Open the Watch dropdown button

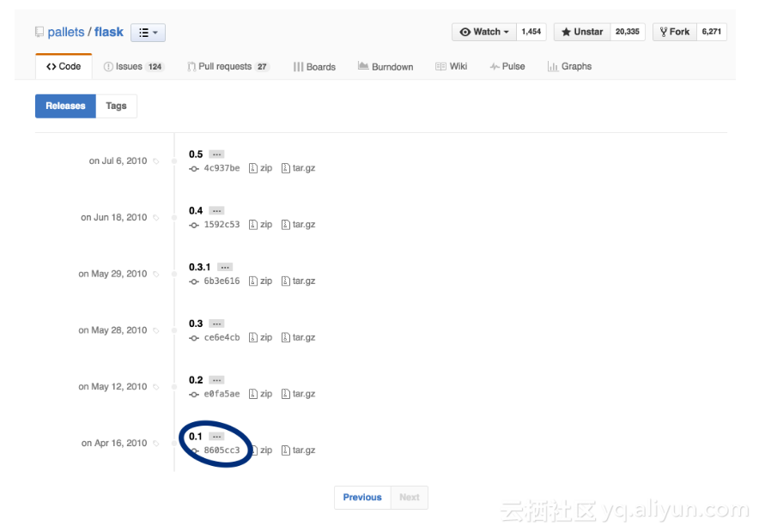point(484,32)
